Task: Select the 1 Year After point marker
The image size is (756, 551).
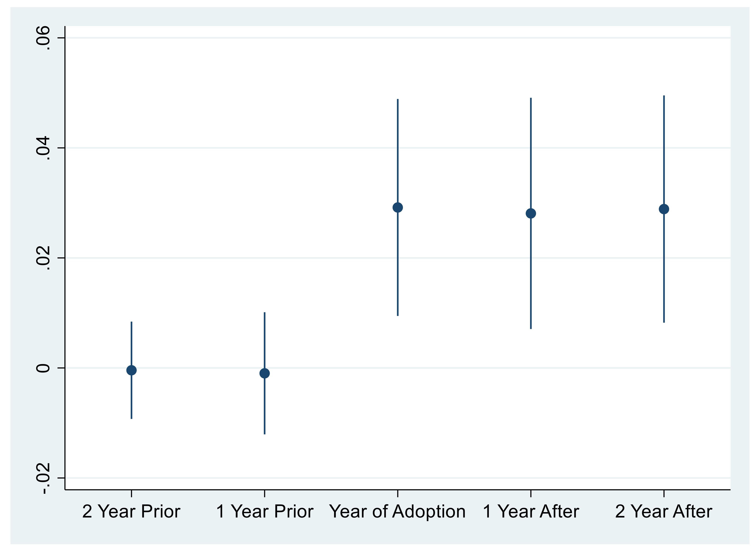Action: pyautogui.click(x=531, y=213)
